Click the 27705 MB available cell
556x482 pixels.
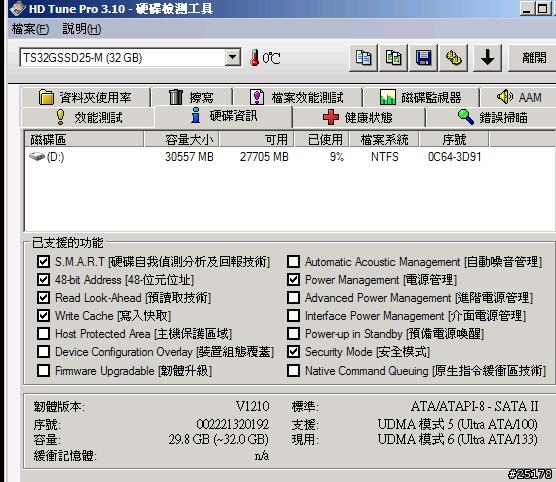[264, 157]
